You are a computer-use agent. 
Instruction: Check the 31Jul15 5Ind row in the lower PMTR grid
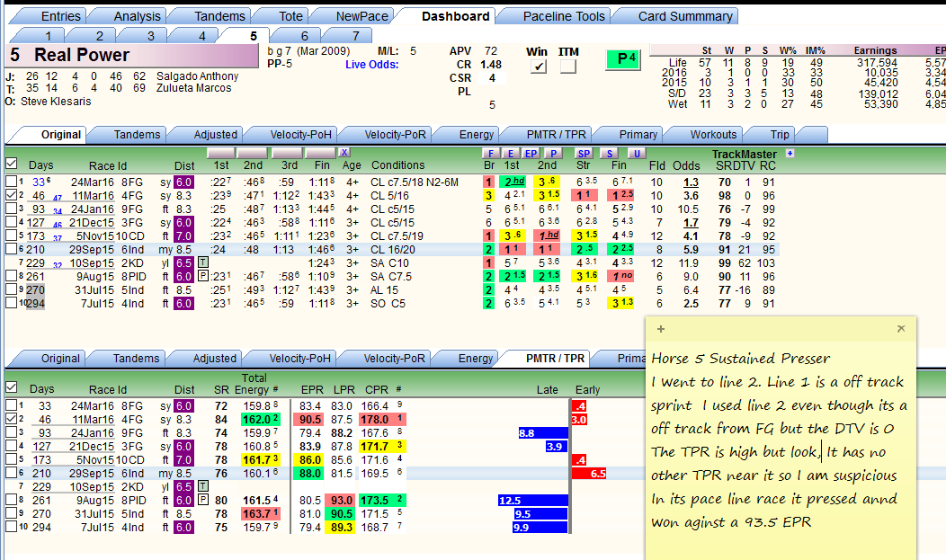(11, 513)
